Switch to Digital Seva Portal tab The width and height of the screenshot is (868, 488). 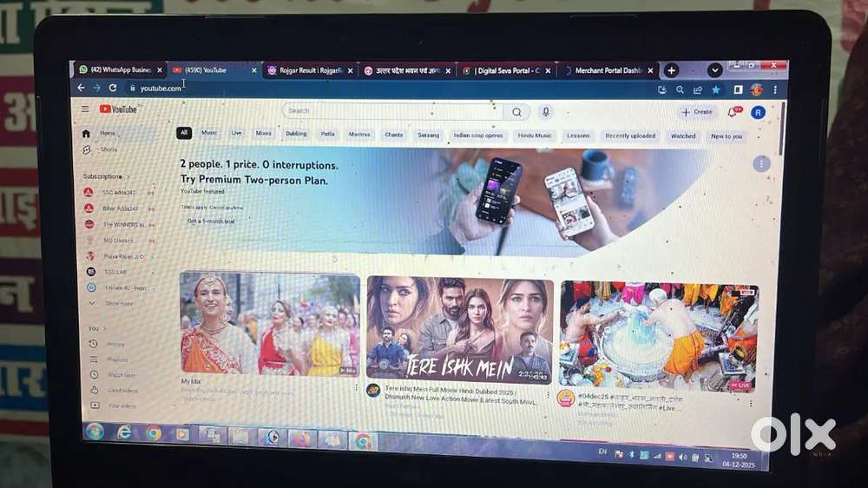tap(507, 71)
